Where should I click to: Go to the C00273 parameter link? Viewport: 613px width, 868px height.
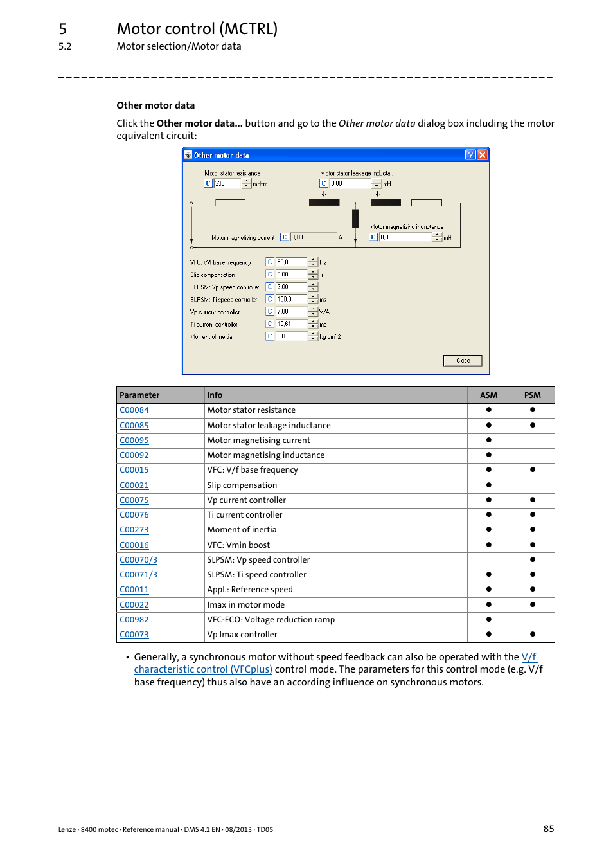point(134,530)
